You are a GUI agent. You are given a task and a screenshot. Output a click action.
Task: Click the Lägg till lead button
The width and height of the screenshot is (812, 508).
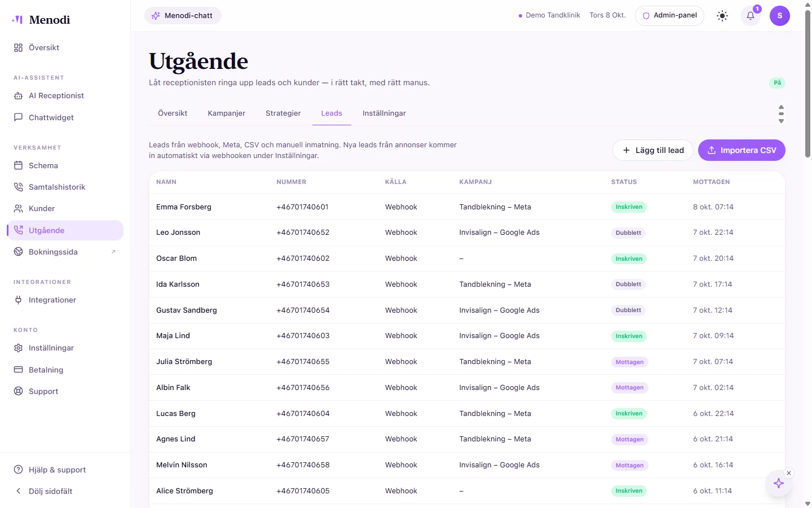pyautogui.click(x=653, y=150)
